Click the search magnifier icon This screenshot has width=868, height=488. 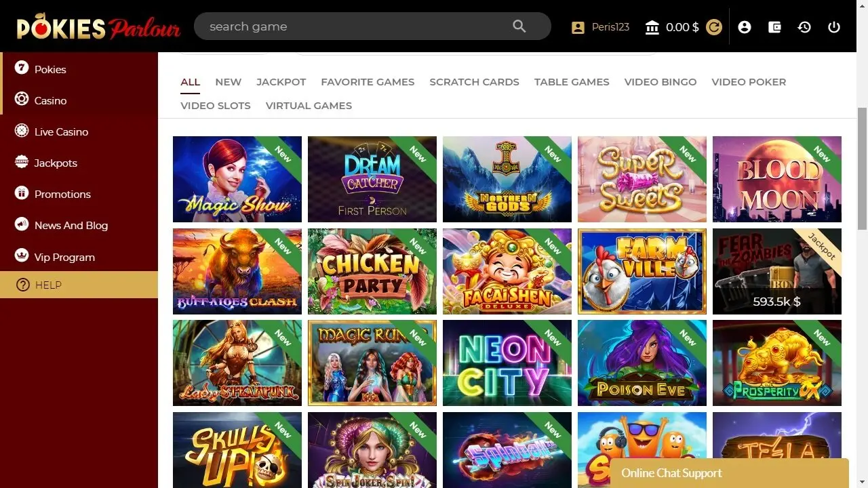(519, 26)
